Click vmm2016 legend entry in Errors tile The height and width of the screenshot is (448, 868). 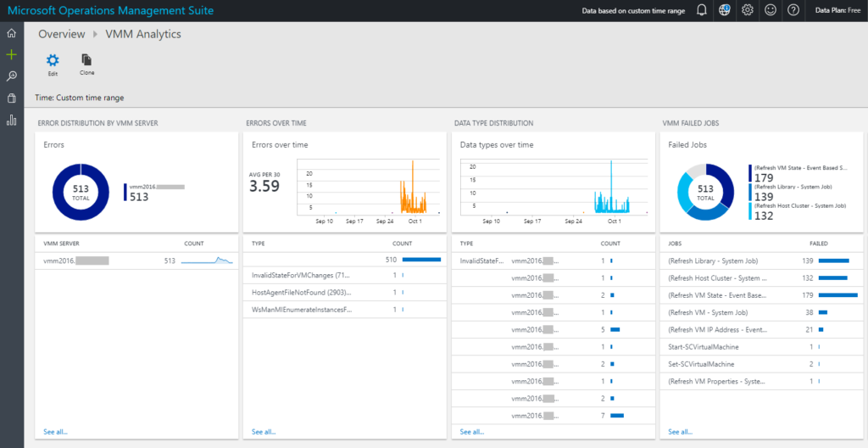pos(154,192)
